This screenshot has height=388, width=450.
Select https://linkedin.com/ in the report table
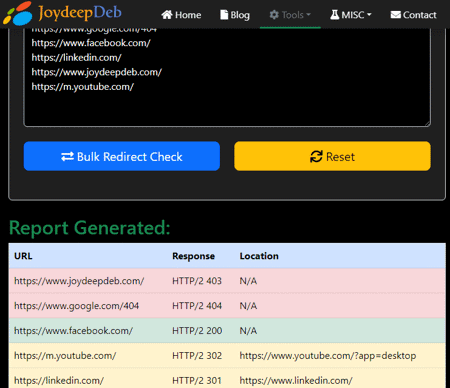tap(59, 380)
